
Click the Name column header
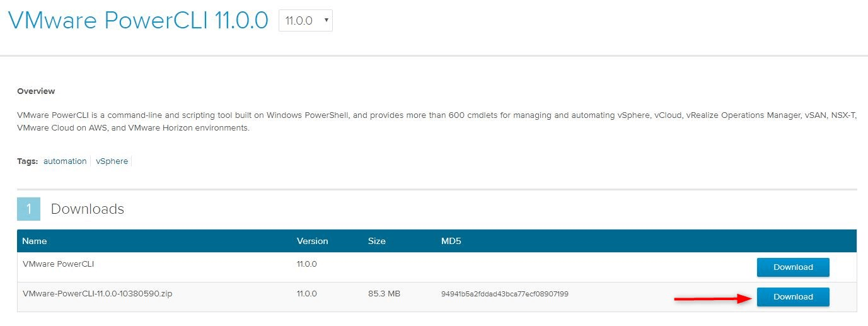coord(35,241)
